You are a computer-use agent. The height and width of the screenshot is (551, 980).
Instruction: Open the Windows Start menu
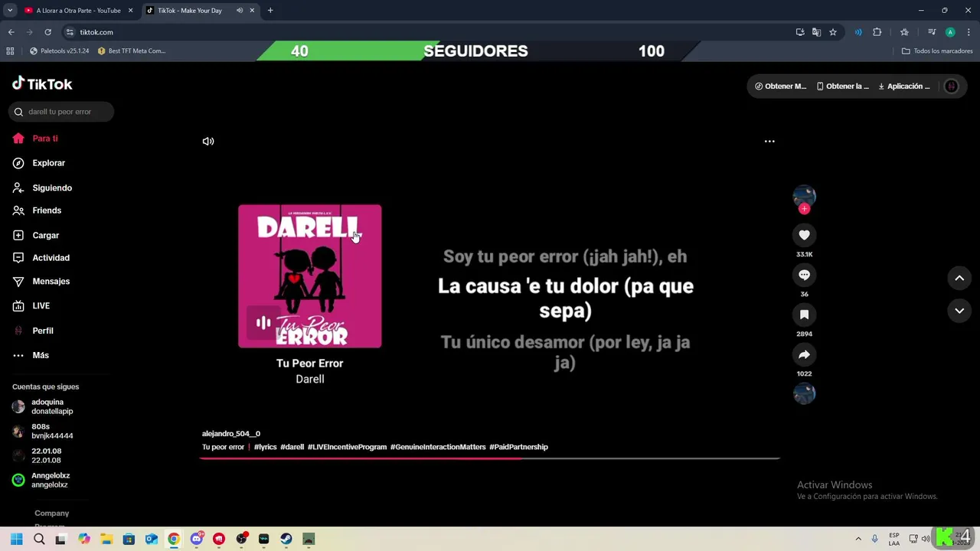16,539
